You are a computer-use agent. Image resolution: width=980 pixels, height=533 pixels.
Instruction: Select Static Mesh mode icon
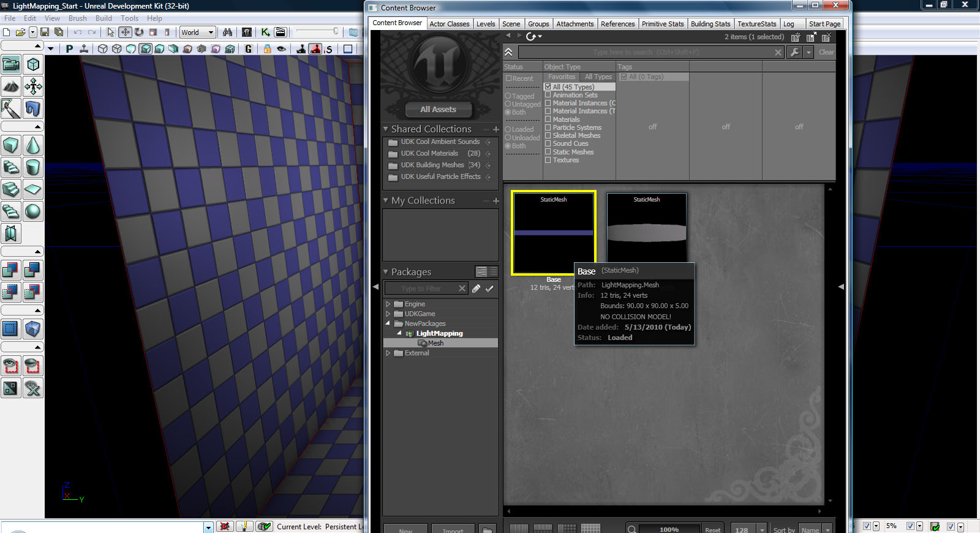[x=33, y=108]
